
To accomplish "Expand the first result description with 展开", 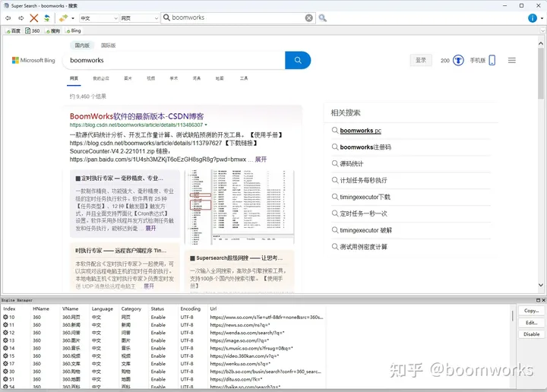I will click(261, 160).
